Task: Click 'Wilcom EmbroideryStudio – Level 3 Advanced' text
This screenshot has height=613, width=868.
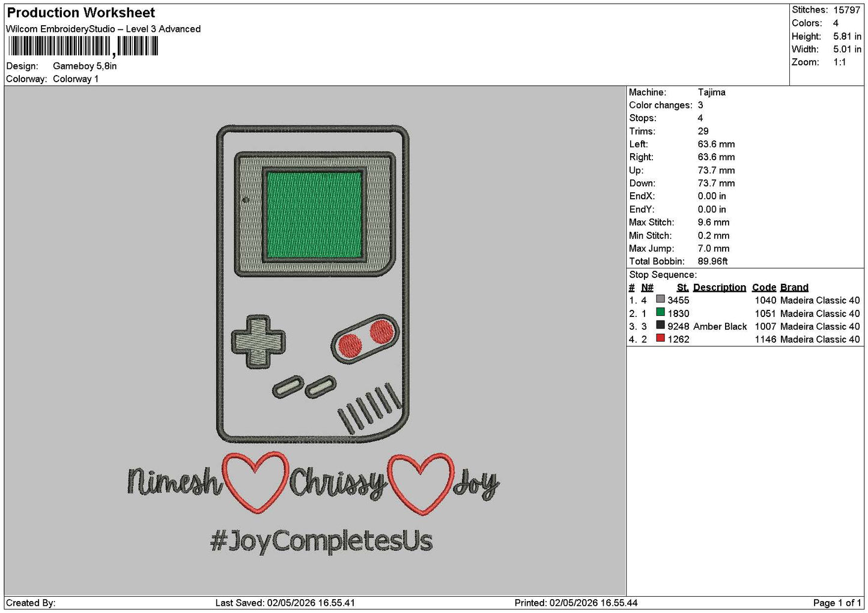Action: (103, 29)
